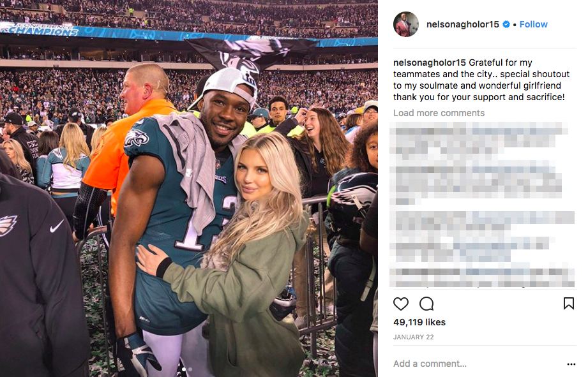Click the Follow link

tap(533, 24)
